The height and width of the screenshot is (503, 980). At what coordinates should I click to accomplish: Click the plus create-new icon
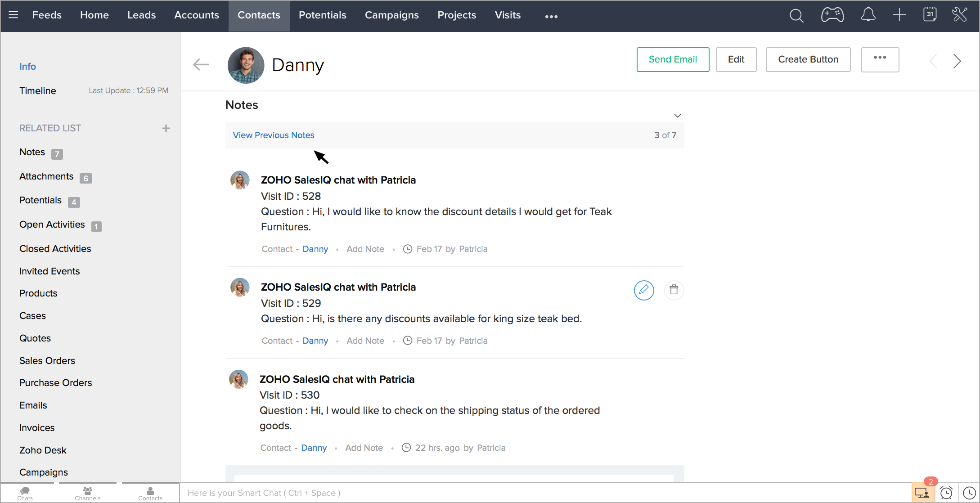pos(899,15)
